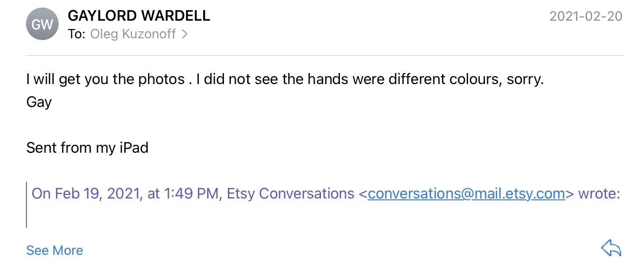Expand recipient details chevron beside Oleg Kuzonoff

pyautogui.click(x=185, y=34)
